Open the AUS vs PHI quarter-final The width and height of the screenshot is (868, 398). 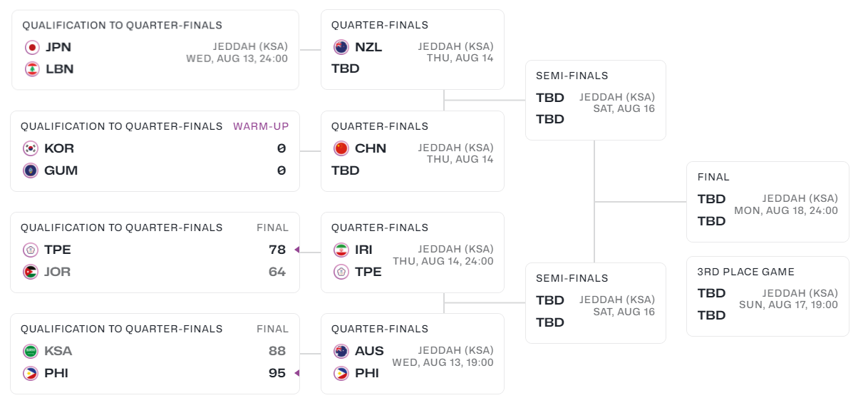412,354
